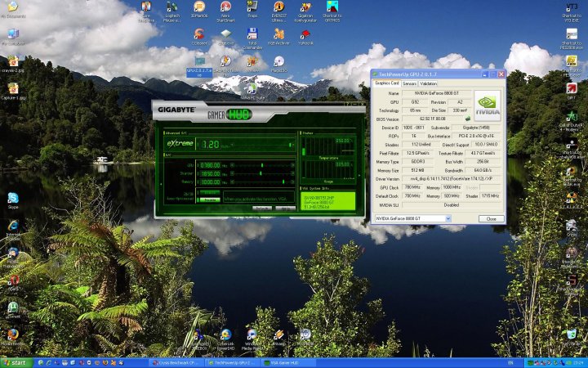Click the Close button in GPU-Z
The height and width of the screenshot is (368, 588).
491,218
